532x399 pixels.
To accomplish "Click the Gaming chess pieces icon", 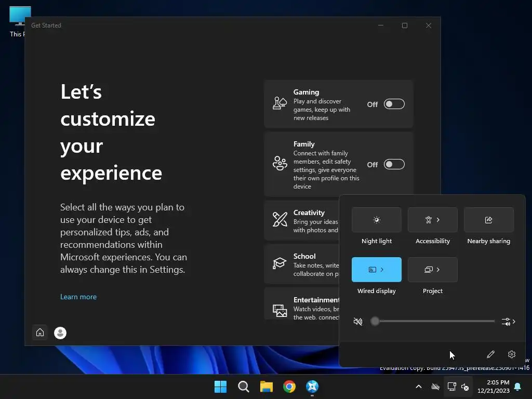I will point(280,103).
